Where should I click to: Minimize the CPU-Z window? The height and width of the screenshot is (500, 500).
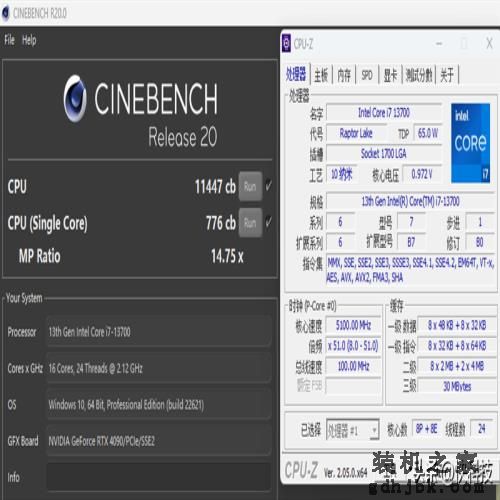click(x=439, y=44)
